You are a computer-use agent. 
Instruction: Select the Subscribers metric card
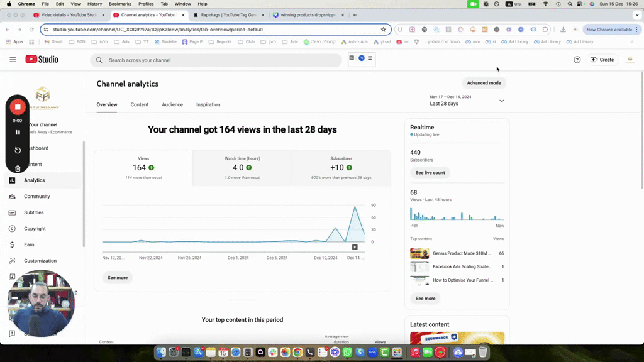(x=341, y=168)
